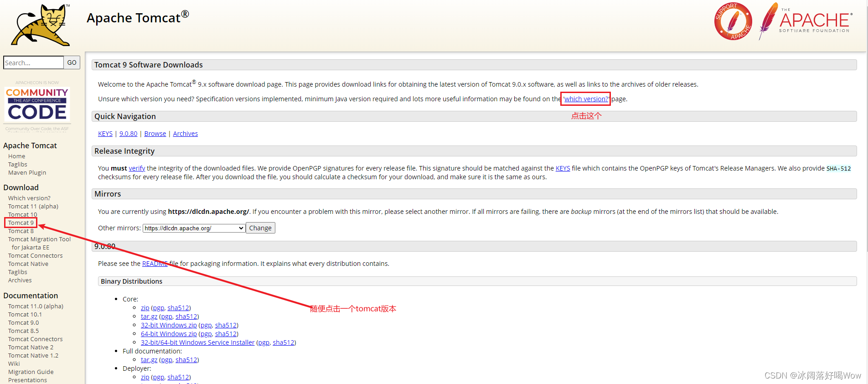The width and height of the screenshot is (868, 384).
Task: Click the Tomcat cat logo
Action: coord(41,25)
